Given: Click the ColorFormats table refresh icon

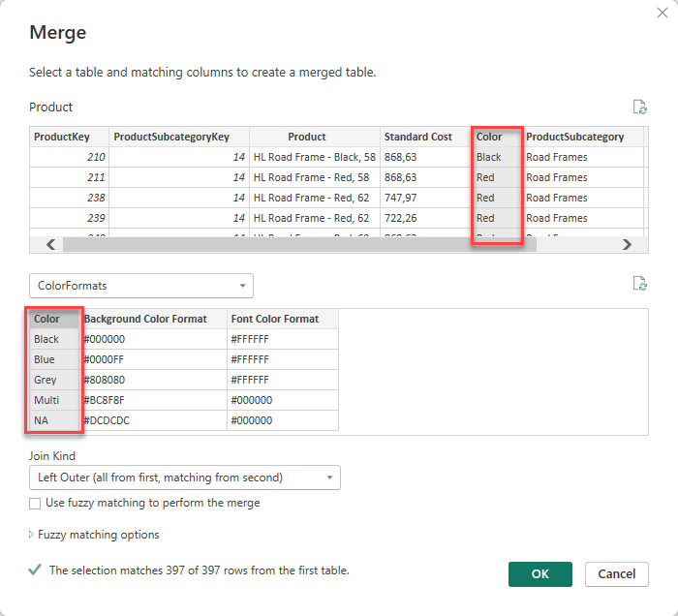Looking at the screenshot, I should 638,284.
